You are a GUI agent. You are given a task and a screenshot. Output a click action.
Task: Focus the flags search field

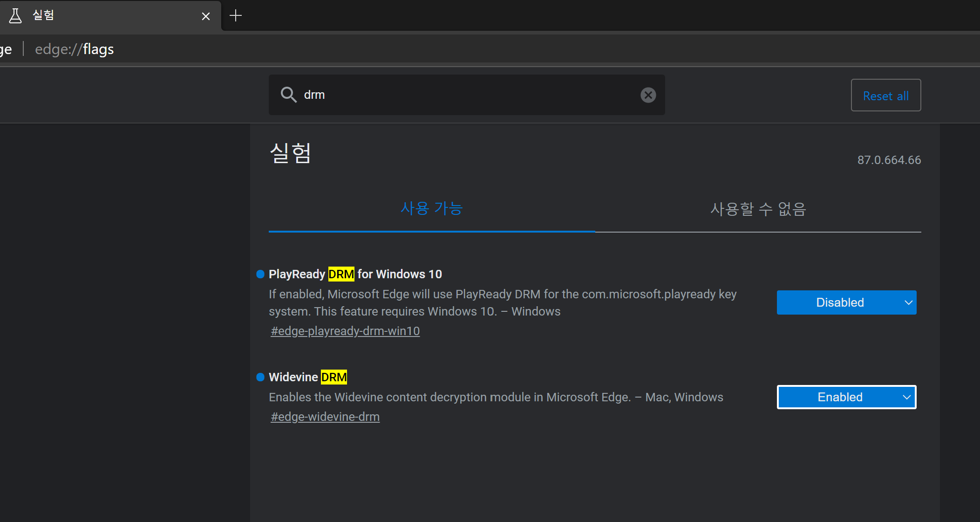466,95
